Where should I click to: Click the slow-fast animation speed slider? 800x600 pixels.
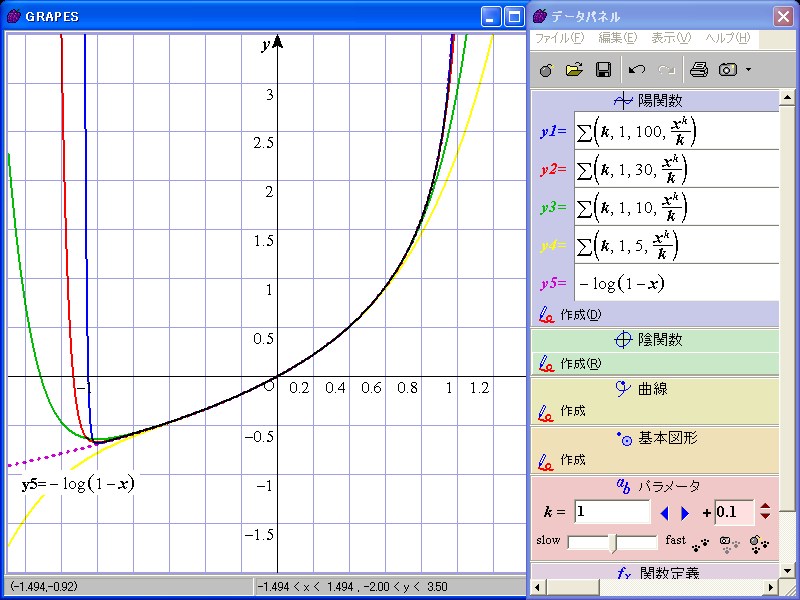[612, 542]
